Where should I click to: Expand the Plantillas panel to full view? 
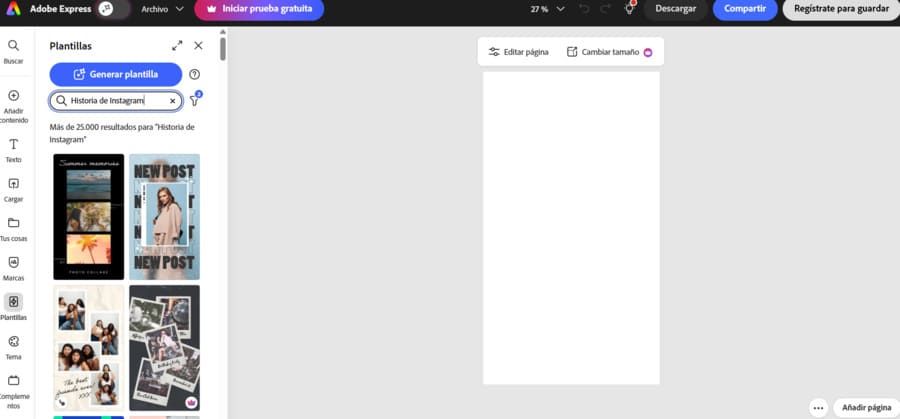[177, 45]
